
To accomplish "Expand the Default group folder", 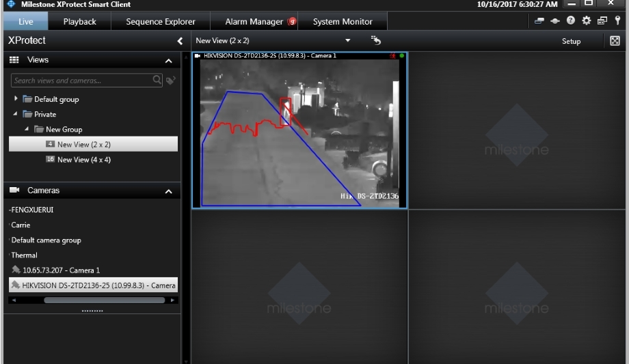I will click(16, 98).
